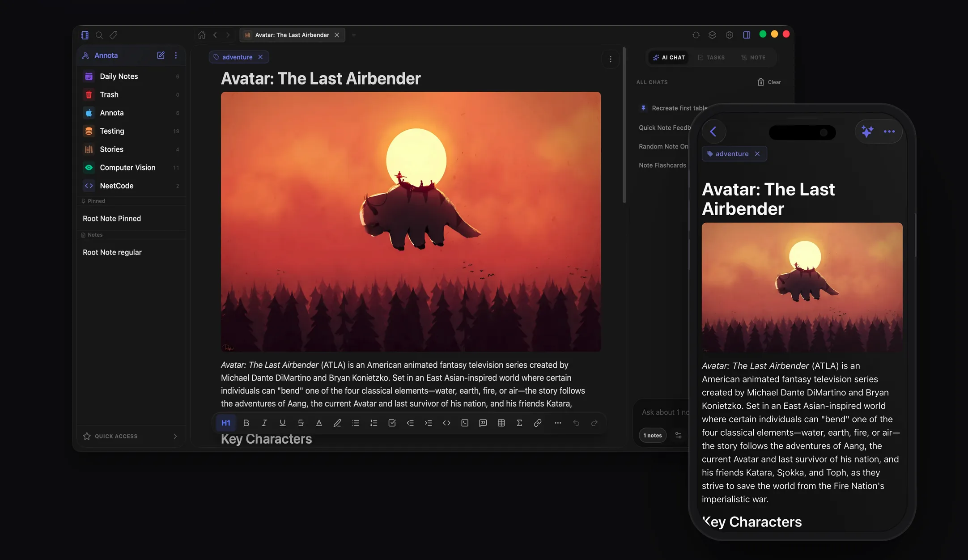Image resolution: width=968 pixels, height=560 pixels.
Task: Switch to the Tasks tab
Action: pos(711,58)
